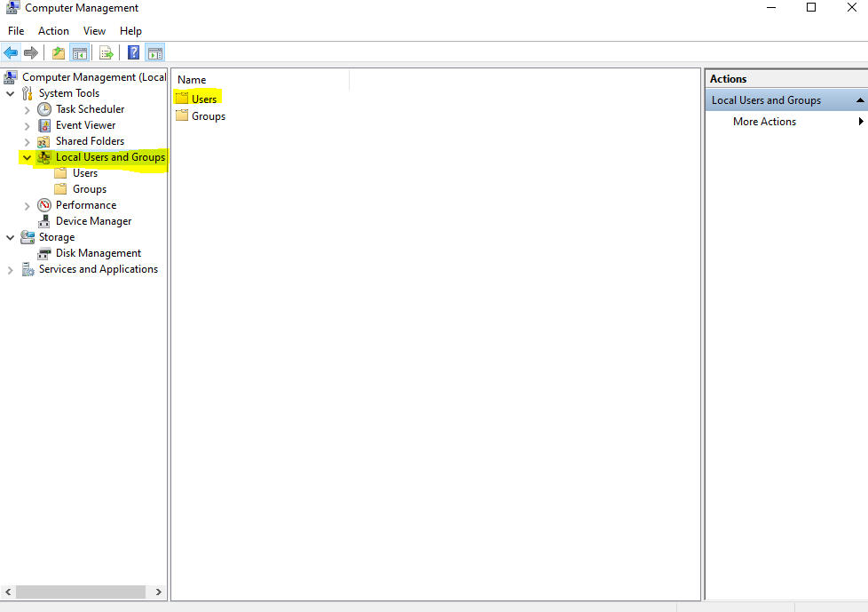Screen dimensions: 868x612
Task: Select Performance label in tree
Action: 86,205
